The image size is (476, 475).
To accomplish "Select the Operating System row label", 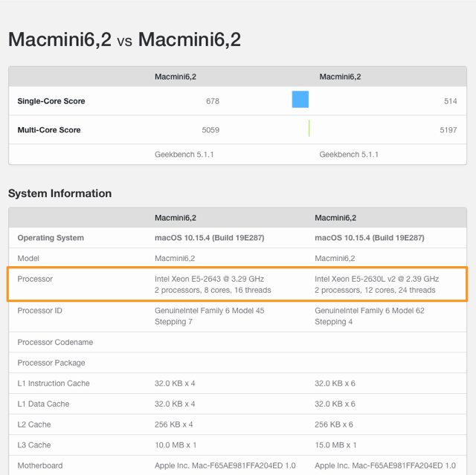I will tap(51, 238).
